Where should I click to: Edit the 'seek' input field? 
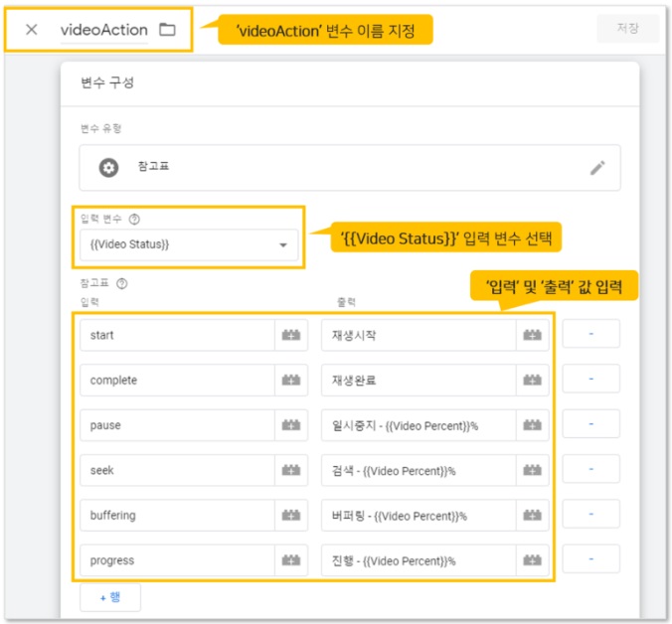[177, 470]
